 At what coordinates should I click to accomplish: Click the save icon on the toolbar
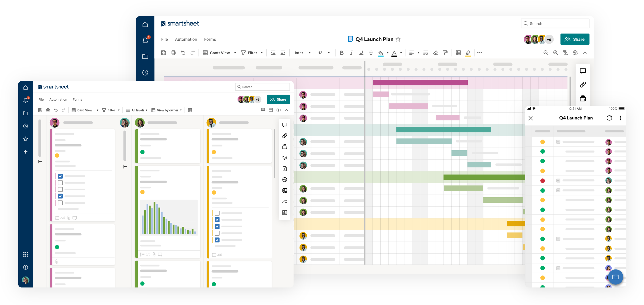[x=163, y=53]
